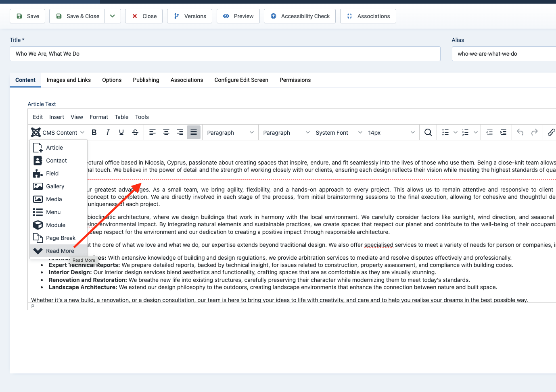Switch to the Content tab

coord(25,80)
